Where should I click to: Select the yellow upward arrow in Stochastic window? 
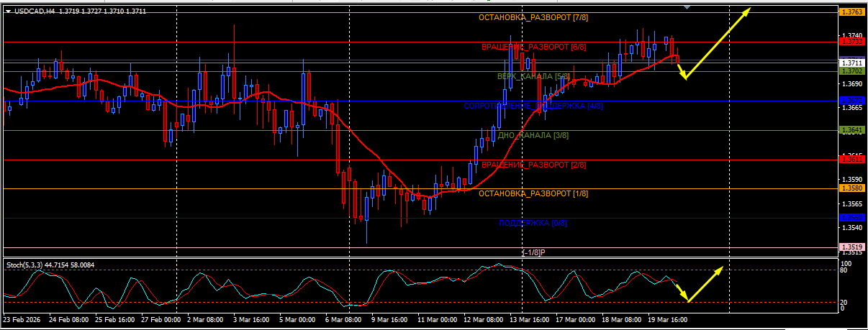[705, 284]
